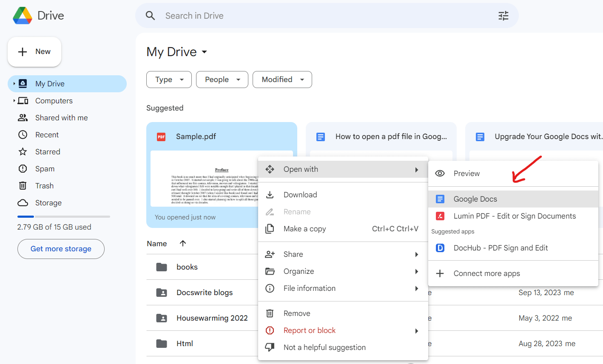Viewport: 603px width, 364px height.
Task: Select Make a copy from context menu
Action: (x=305, y=228)
